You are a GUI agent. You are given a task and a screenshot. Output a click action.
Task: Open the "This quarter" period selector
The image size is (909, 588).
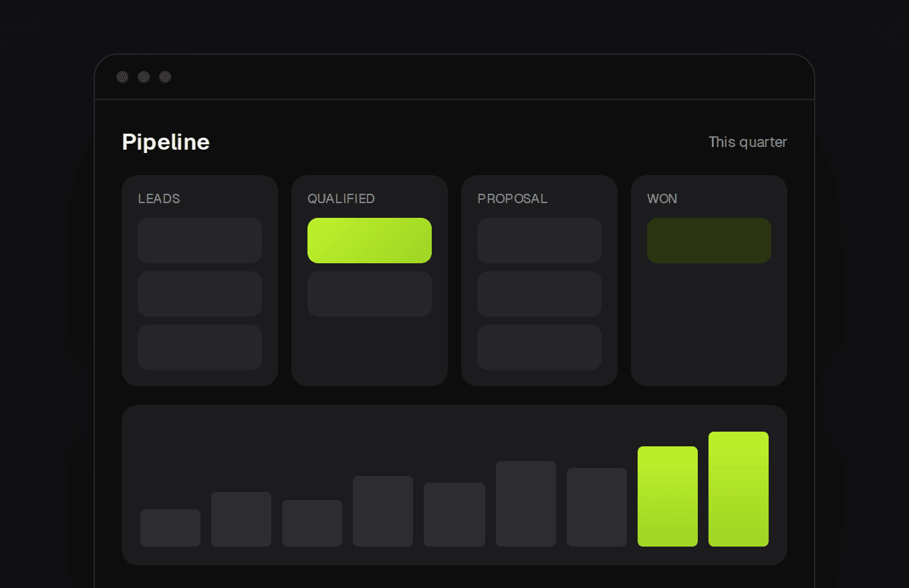point(747,142)
